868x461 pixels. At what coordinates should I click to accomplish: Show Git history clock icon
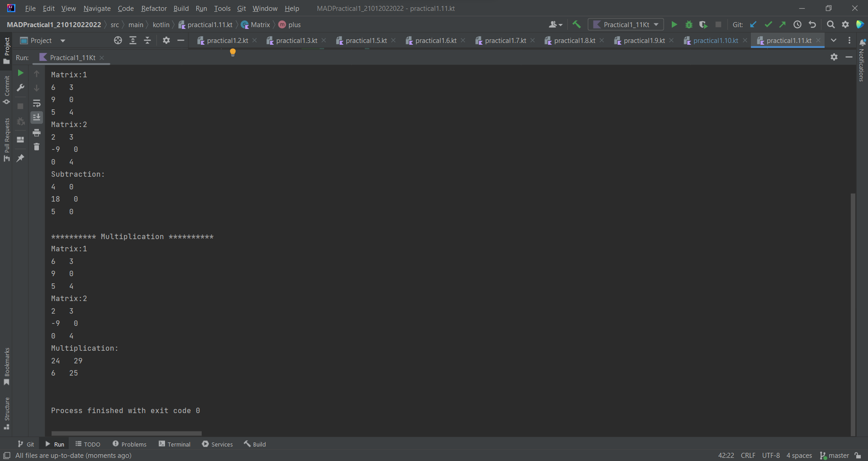[797, 25]
